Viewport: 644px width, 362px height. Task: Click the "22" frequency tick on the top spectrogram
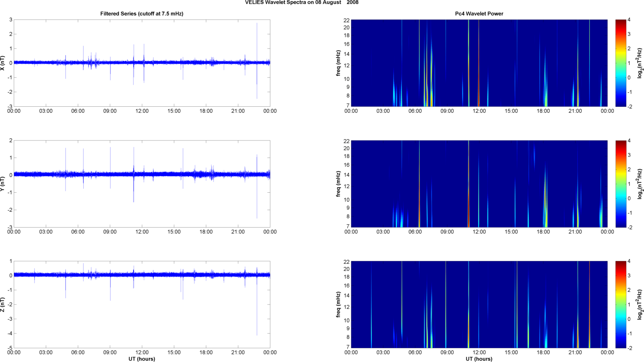(x=346, y=20)
